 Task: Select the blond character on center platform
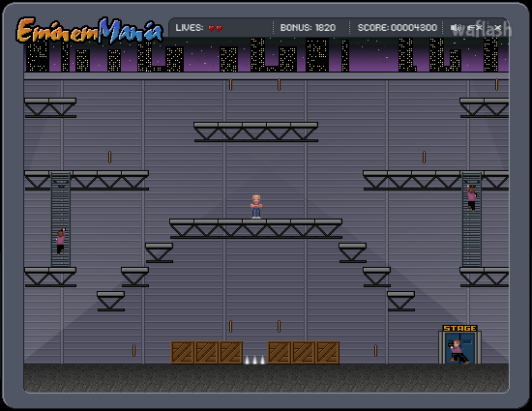point(256,207)
